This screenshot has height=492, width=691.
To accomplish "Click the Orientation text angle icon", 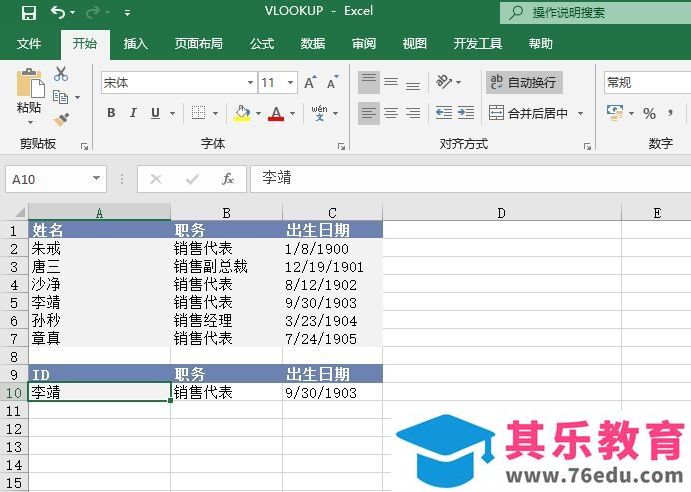I will pyautogui.click(x=445, y=82).
